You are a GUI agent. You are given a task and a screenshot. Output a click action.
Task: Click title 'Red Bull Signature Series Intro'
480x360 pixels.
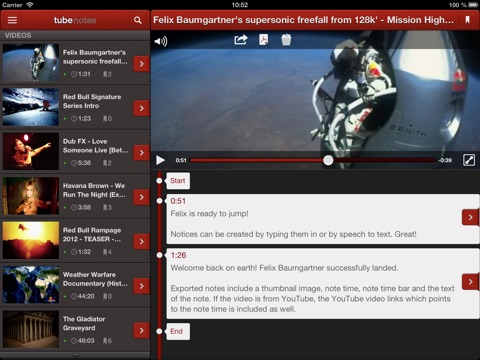click(x=92, y=101)
